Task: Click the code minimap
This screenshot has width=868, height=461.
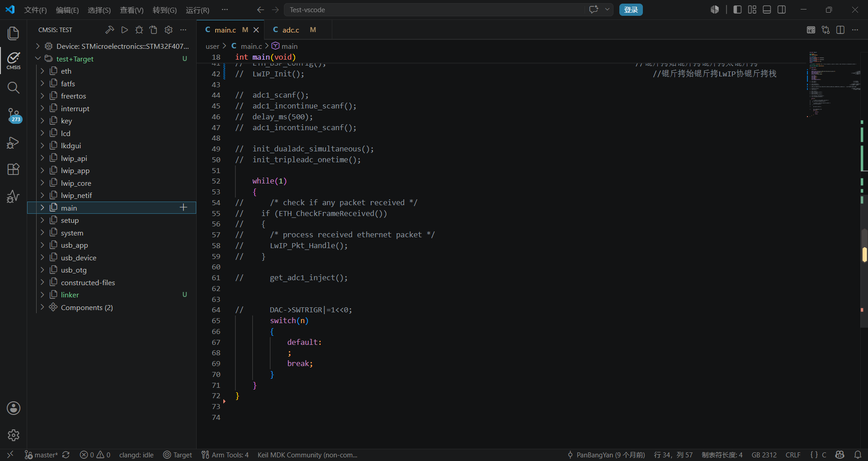Action: click(x=833, y=85)
